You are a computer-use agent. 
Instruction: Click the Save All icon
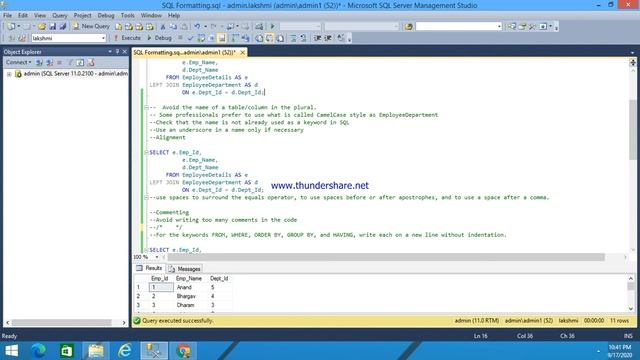(x=62, y=27)
